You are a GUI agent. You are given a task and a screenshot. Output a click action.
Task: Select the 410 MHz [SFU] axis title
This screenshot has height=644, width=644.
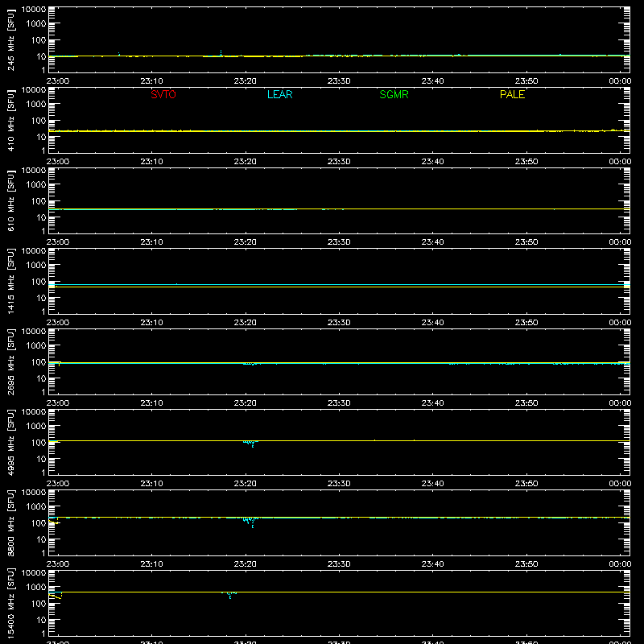click(x=10, y=120)
